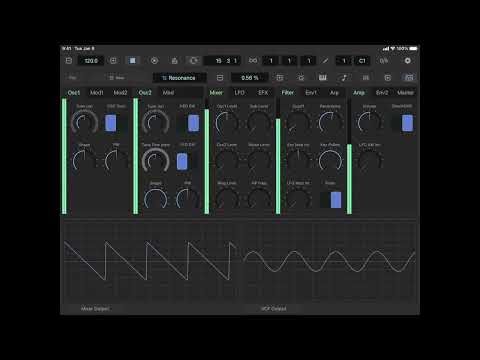Click the Mixer Osc1 Level knob
Viewport: 480px width, 360px height.
click(x=227, y=123)
